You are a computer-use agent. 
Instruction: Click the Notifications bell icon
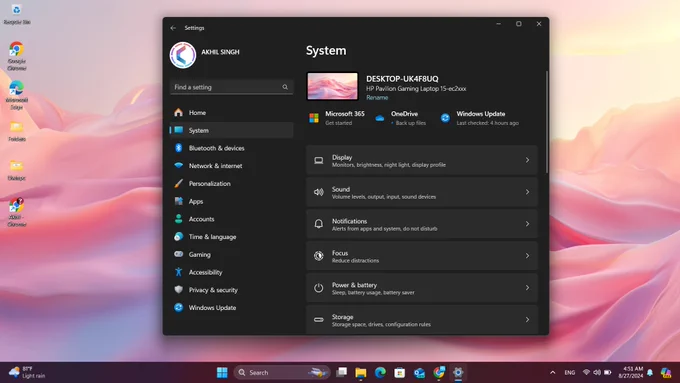318,224
